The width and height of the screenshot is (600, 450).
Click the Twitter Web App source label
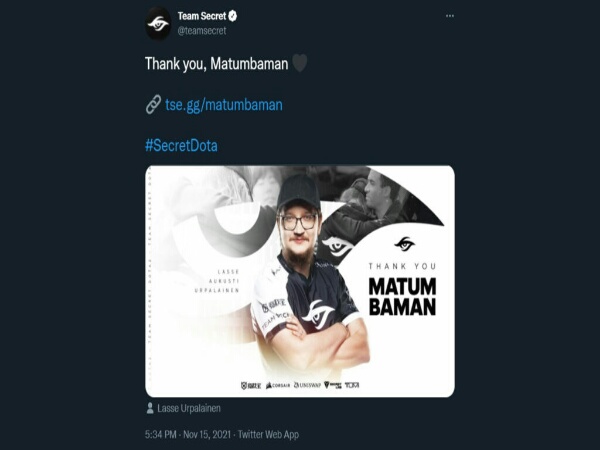pyautogui.click(x=268, y=435)
